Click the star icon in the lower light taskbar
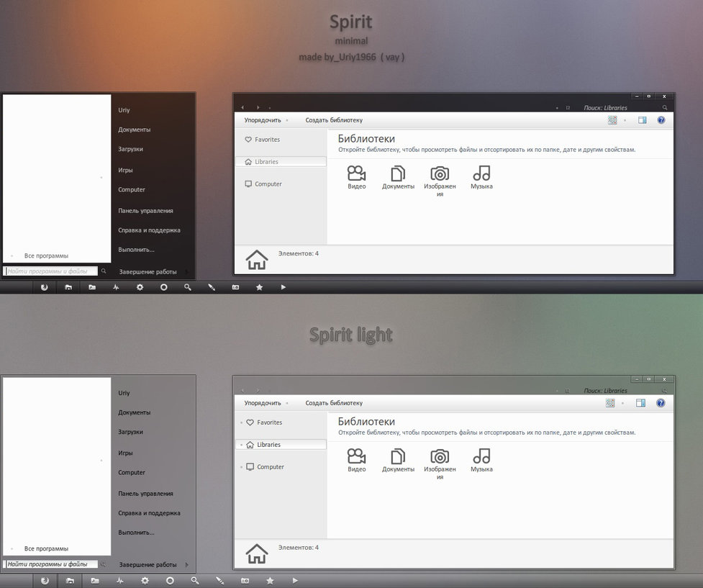The image size is (703, 588). click(270, 580)
